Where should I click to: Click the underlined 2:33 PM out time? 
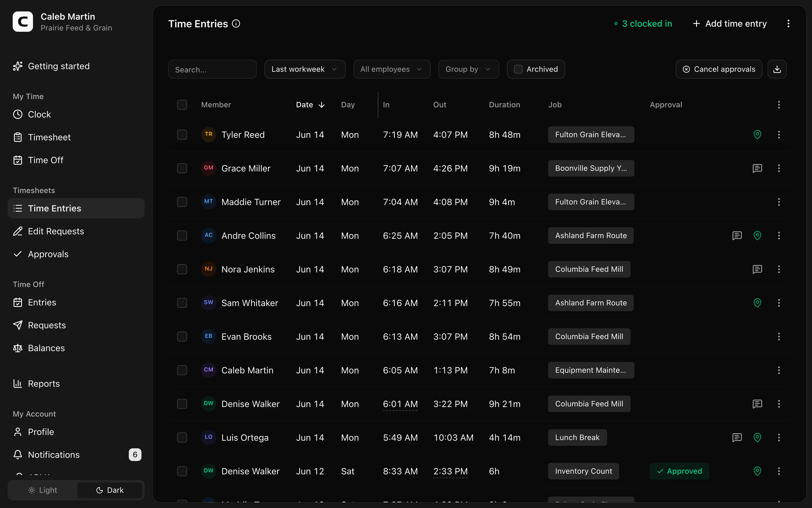pyautogui.click(x=450, y=471)
